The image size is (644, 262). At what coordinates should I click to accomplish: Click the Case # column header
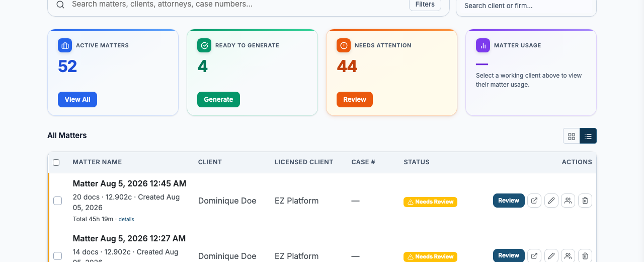pos(363,162)
